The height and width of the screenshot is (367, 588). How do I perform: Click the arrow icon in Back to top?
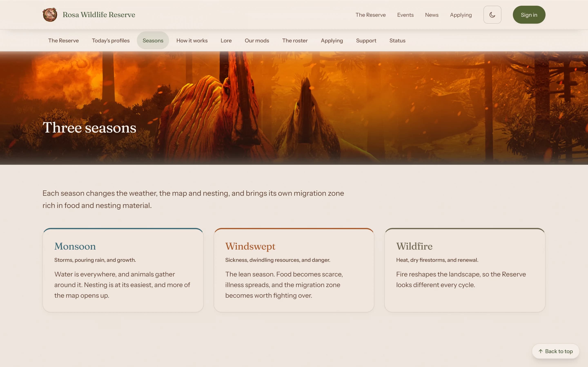pyautogui.click(x=540, y=351)
